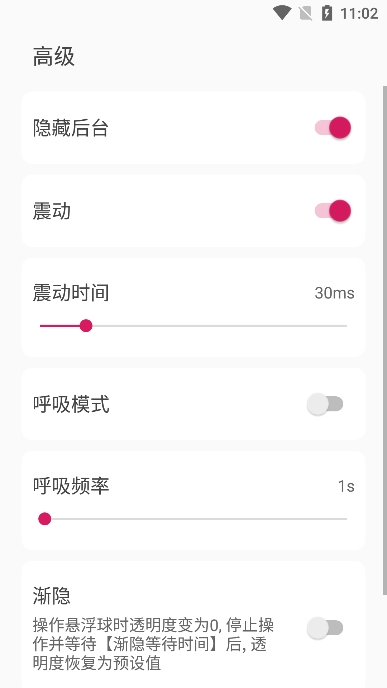
Task: Turn on the 渐隐 switch
Action: click(325, 628)
